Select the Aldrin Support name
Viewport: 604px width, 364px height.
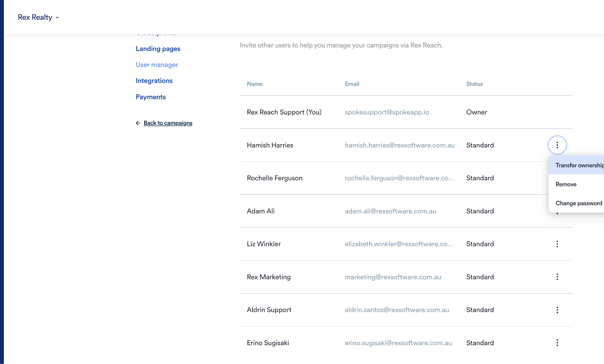tap(269, 310)
